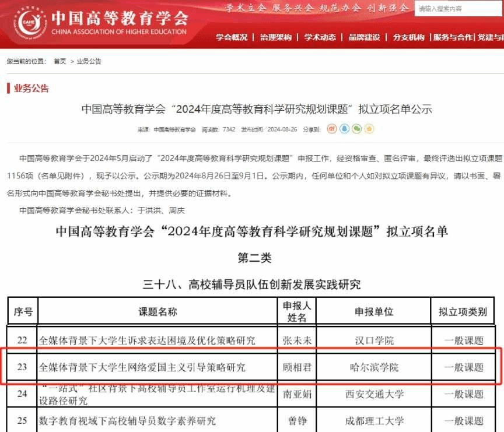The width and height of the screenshot is (504, 432).
Task: Click the 西安交通大学 cell in row 24
Action: [x=374, y=394]
